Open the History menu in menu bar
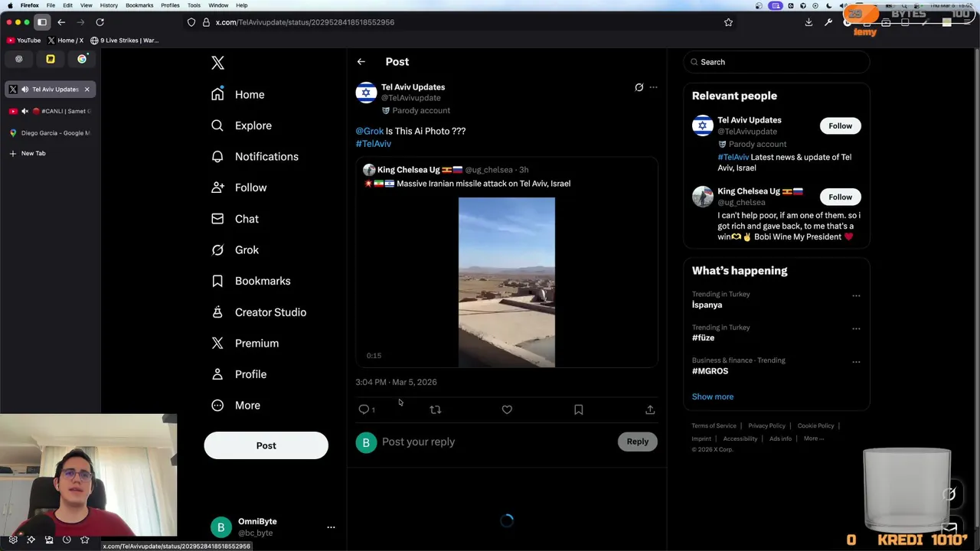 point(109,5)
